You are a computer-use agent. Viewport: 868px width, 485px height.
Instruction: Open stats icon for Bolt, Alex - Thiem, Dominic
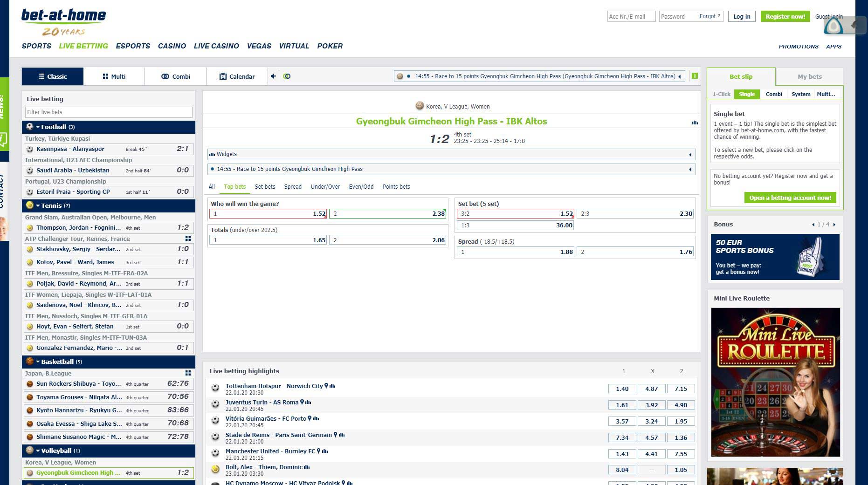pos(307,467)
